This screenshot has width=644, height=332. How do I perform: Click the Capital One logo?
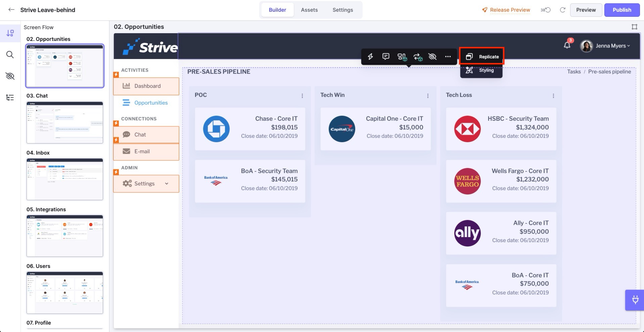click(342, 129)
